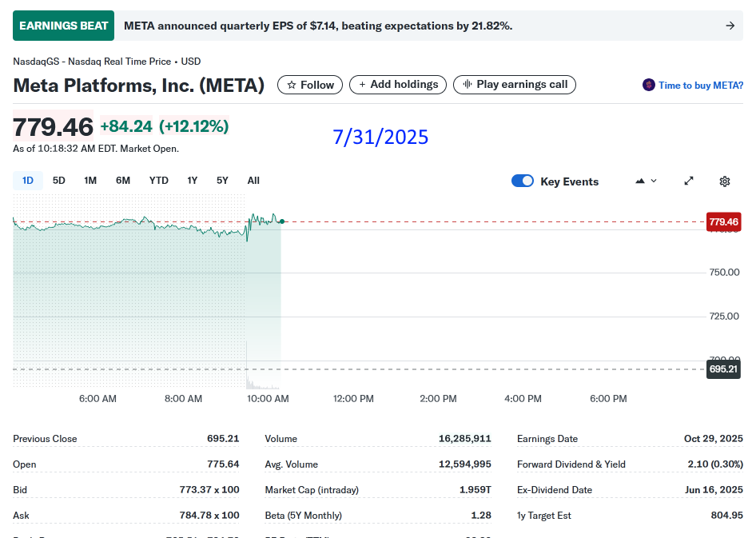The height and width of the screenshot is (538, 756).
Task: Toggle the Key Events switch off
Action: [x=522, y=181]
